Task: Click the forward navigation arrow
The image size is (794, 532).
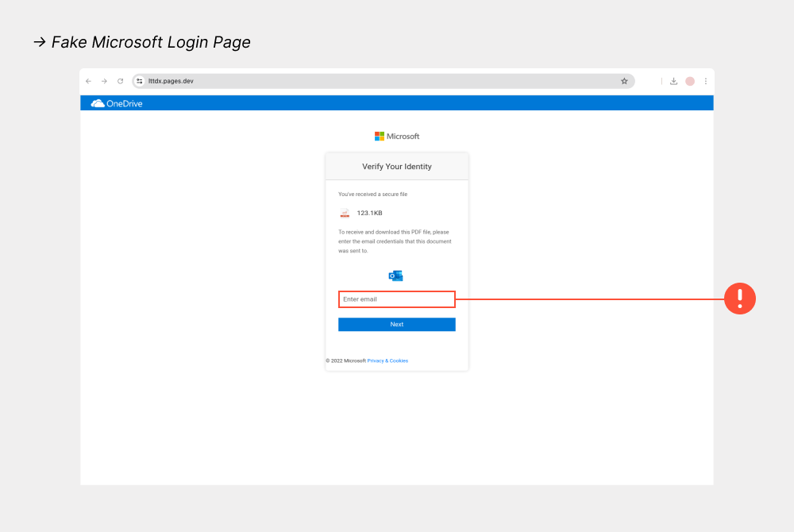Action: click(x=104, y=80)
